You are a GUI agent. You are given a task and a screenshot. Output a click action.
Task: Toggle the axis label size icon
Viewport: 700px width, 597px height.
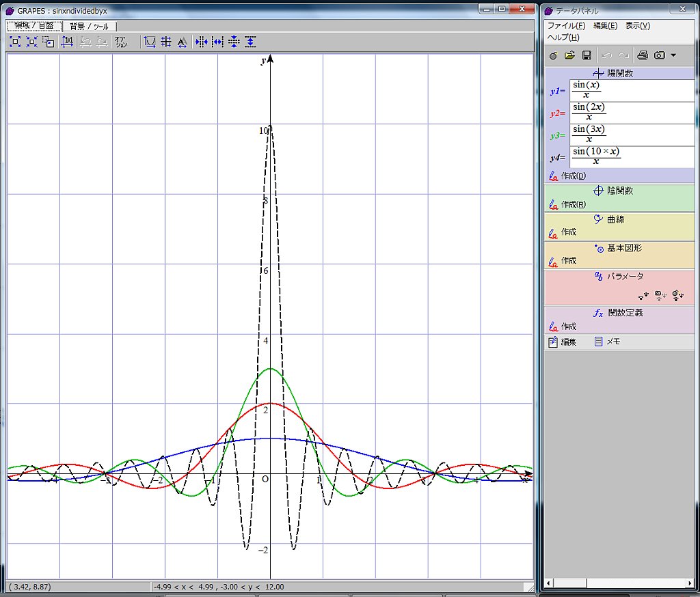coord(182,42)
